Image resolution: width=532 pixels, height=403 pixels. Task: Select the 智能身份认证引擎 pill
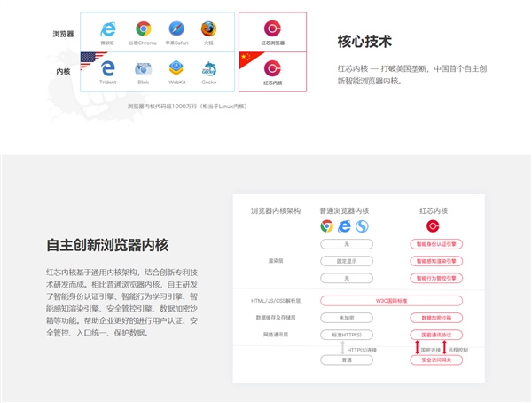(436, 244)
